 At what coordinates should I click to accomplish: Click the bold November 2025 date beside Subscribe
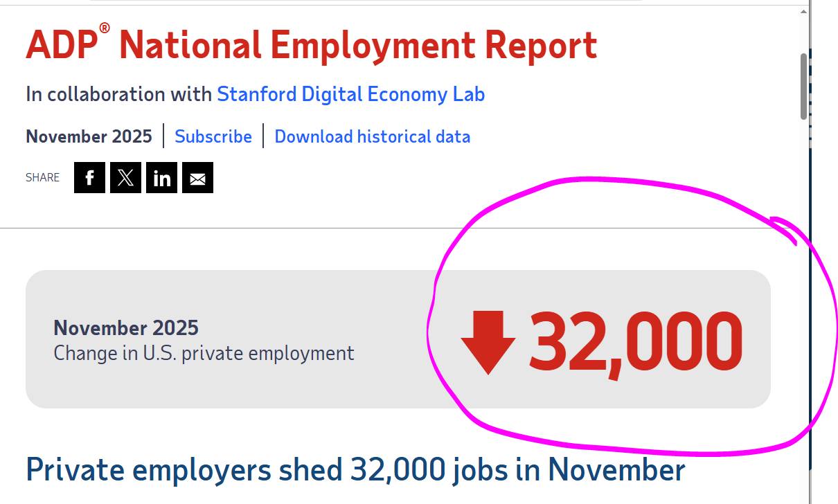pyautogui.click(x=89, y=136)
